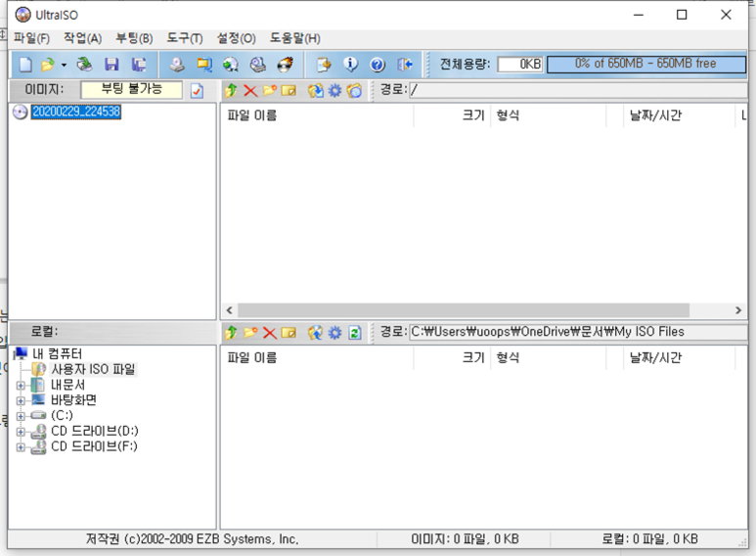Click the Mount to virtual drive icon
Screen dimensions: 756x556
[258, 65]
